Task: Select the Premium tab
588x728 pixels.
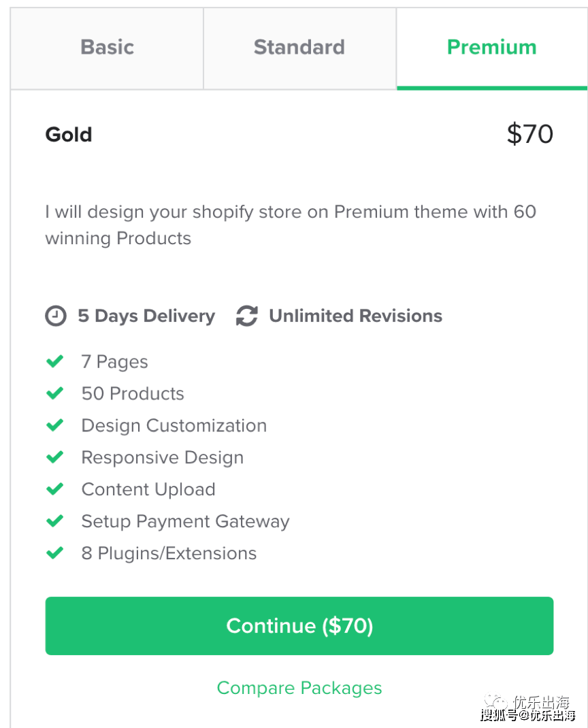Action: pos(491,48)
